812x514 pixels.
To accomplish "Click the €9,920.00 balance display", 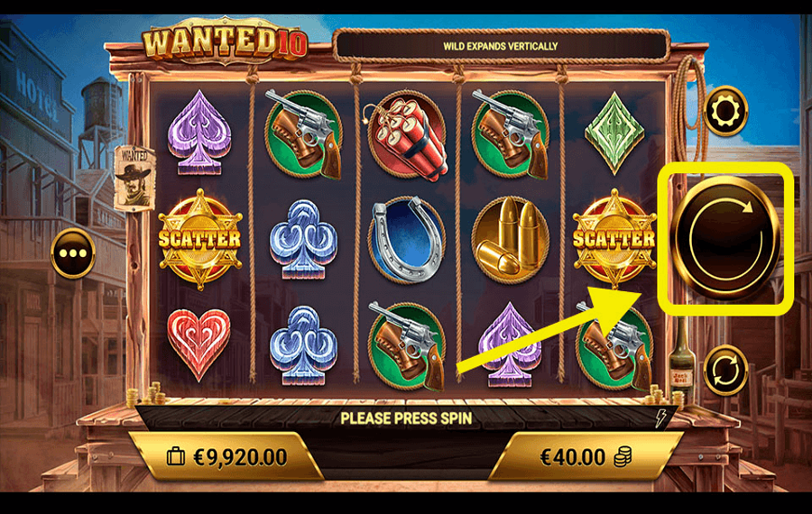I will (226, 457).
